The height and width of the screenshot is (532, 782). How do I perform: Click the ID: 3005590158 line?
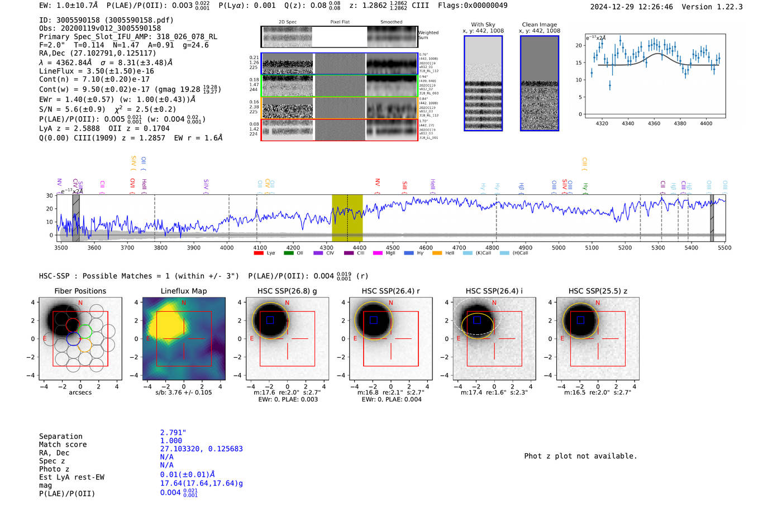[x=106, y=20]
